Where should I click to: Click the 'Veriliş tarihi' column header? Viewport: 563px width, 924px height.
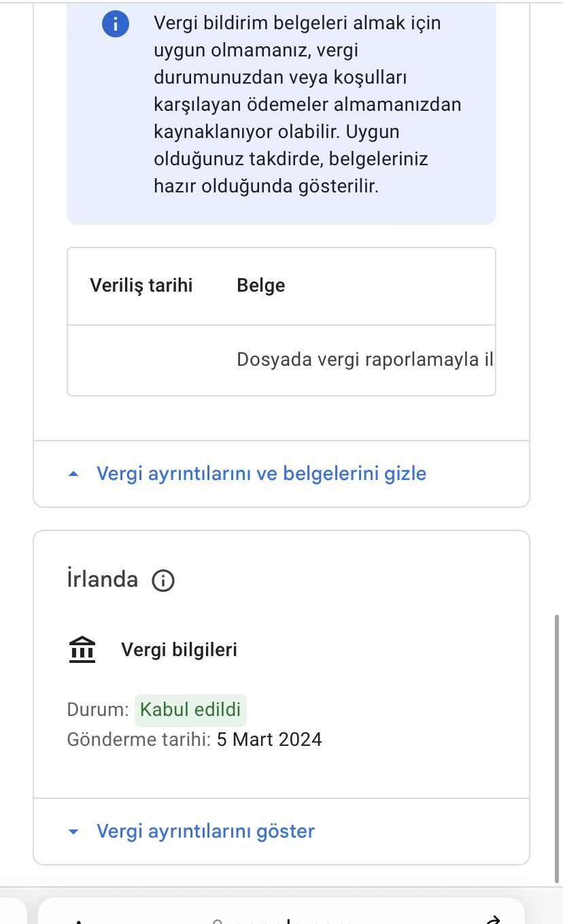[141, 285]
